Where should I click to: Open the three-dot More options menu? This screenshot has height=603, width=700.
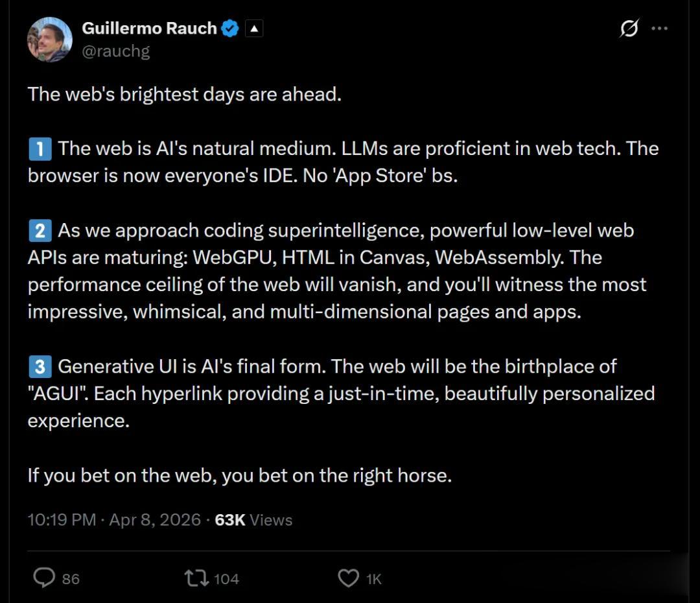(x=659, y=29)
